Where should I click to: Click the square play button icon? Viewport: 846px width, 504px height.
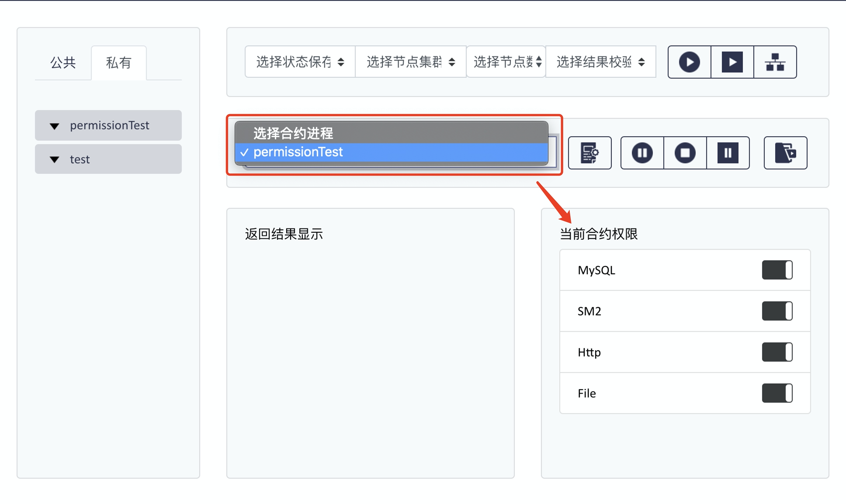coord(732,62)
